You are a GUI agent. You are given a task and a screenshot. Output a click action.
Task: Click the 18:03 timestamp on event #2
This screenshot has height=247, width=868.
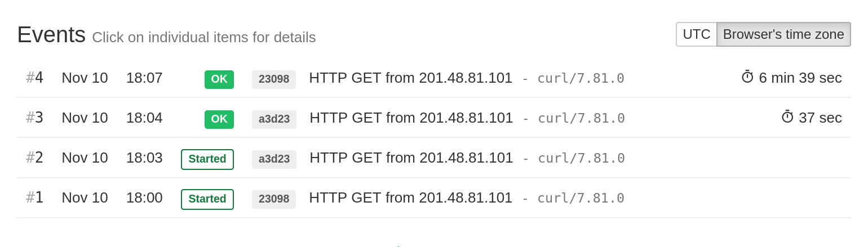click(x=144, y=158)
